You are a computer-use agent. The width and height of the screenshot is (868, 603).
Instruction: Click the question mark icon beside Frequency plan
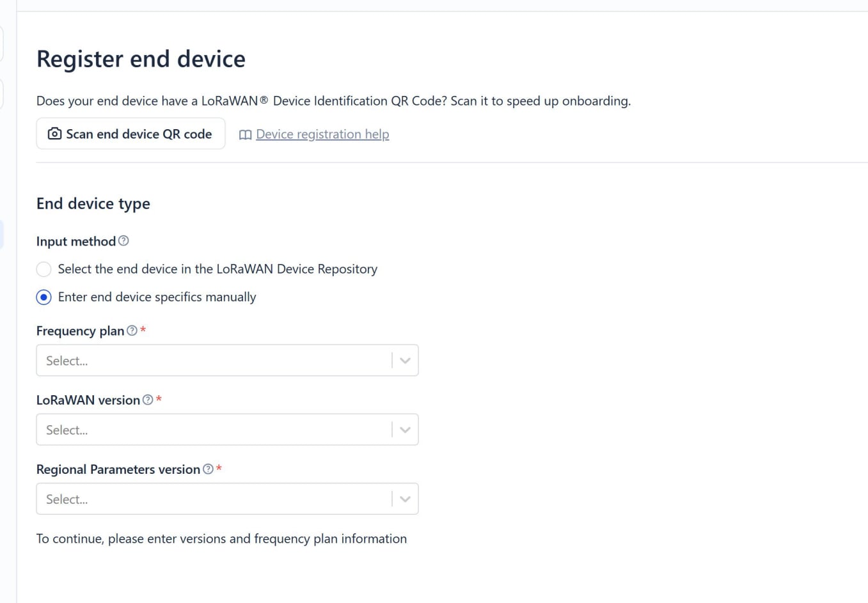pos(132,331)
